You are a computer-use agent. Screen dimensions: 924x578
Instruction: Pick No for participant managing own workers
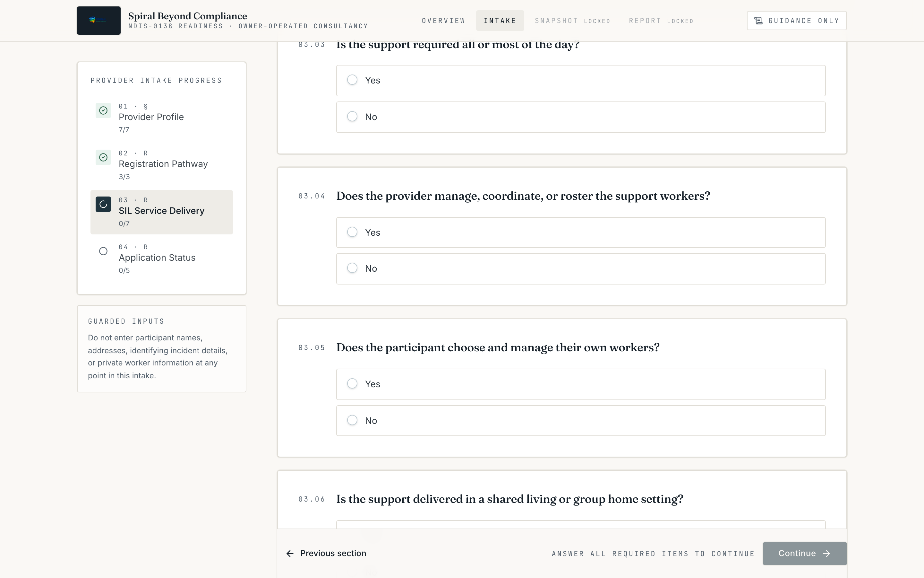[x=581, y=421]
